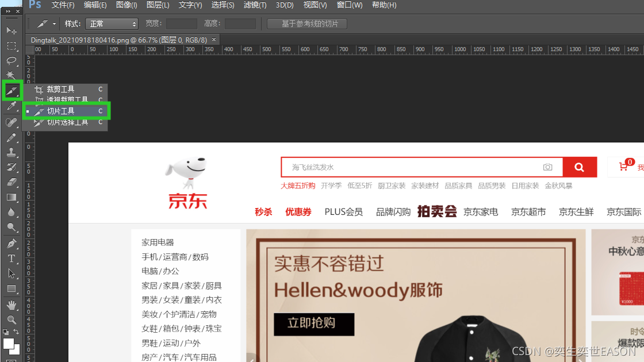Viewport: 644px width, 362px height.
Task: Expand the tool preset dropdown arrow
Action: point(54,24)
